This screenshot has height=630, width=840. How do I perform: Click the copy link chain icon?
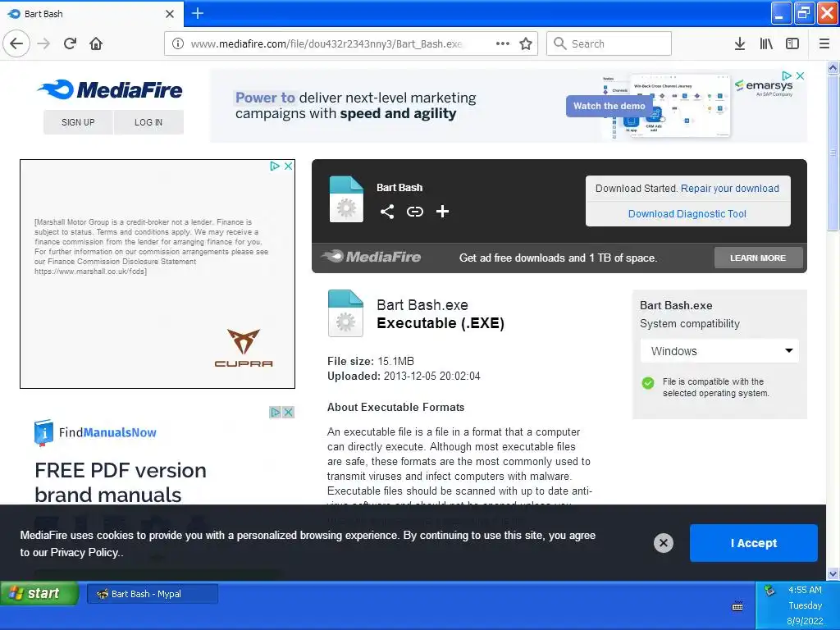tap(414, 212)
